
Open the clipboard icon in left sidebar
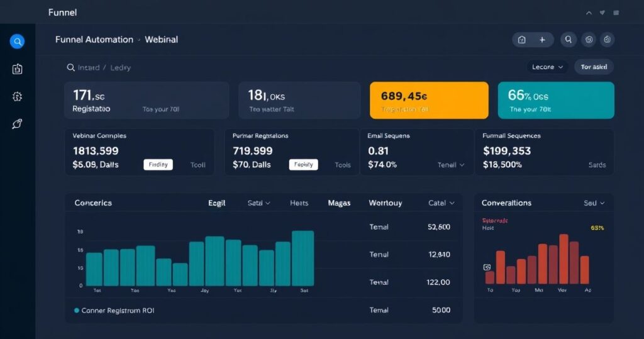coord(18,69)
